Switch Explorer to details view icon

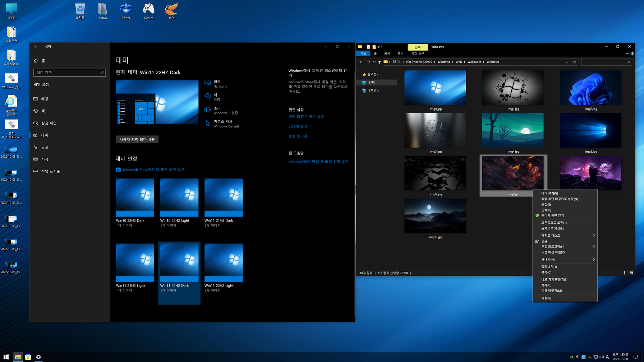[x=626, y=273]
